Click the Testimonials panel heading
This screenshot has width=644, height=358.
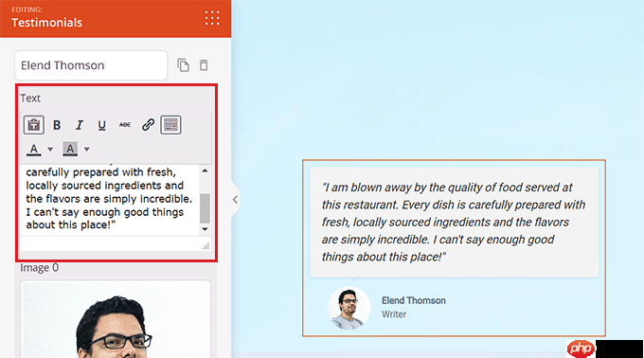coord(46,23)
